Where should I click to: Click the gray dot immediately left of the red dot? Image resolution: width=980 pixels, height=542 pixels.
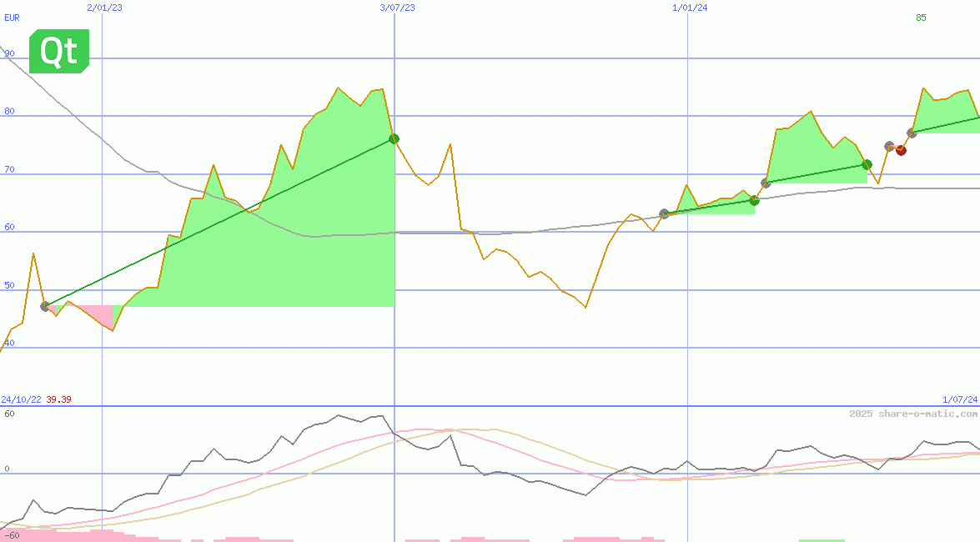[x=889, y=146]
